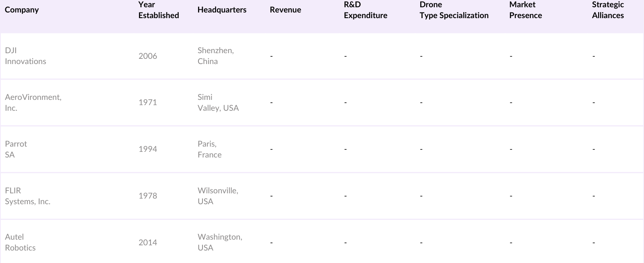Viewport: 644px width, 263px height.
Task: Click the Year Established column header
Action: coord(159,10)
